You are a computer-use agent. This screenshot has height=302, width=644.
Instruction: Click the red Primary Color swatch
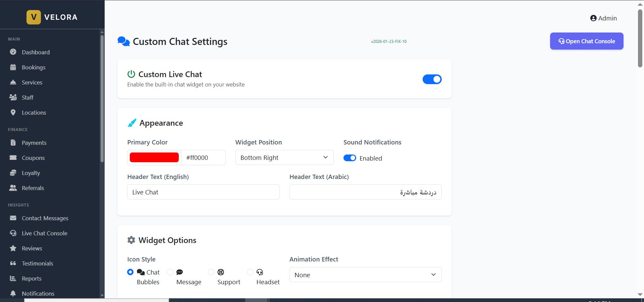[x=154, y=158]
